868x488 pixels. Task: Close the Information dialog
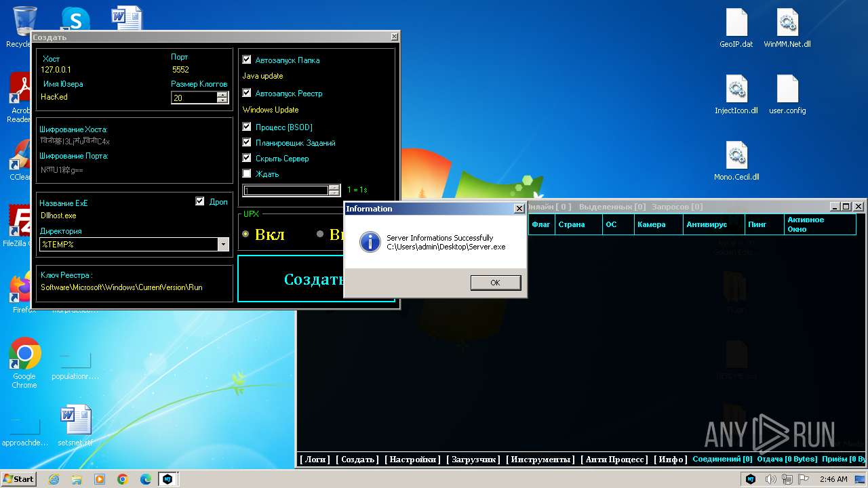pos(519,209)
